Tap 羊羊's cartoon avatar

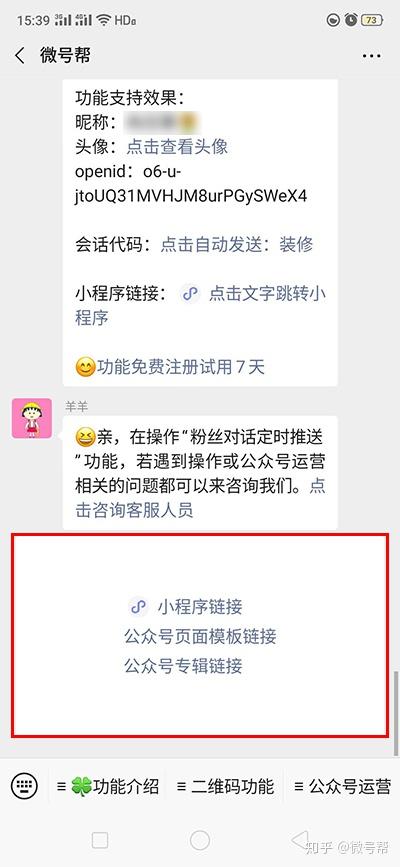click(32, 419)
